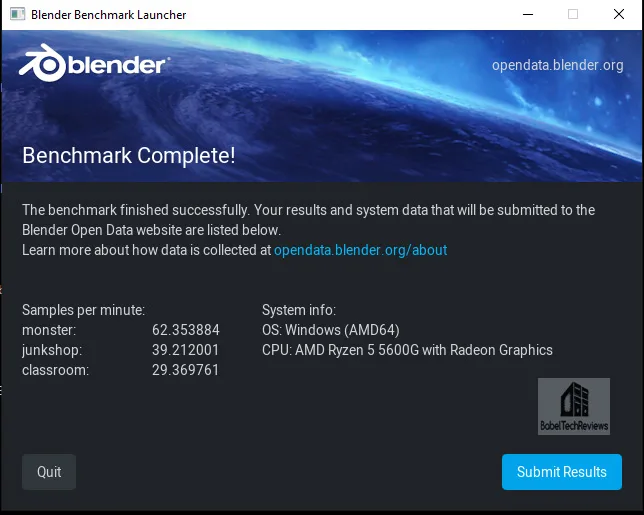This screenshot has height=515, width=644.
Task: Click the BabelTechReviews watermark logo
Action: (574, 406)
